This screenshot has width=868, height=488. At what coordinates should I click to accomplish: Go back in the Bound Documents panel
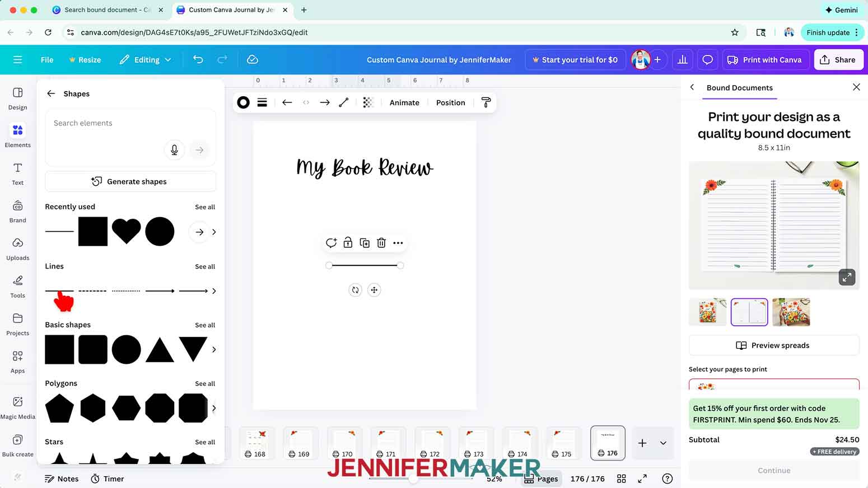click(x=692, y=87)
